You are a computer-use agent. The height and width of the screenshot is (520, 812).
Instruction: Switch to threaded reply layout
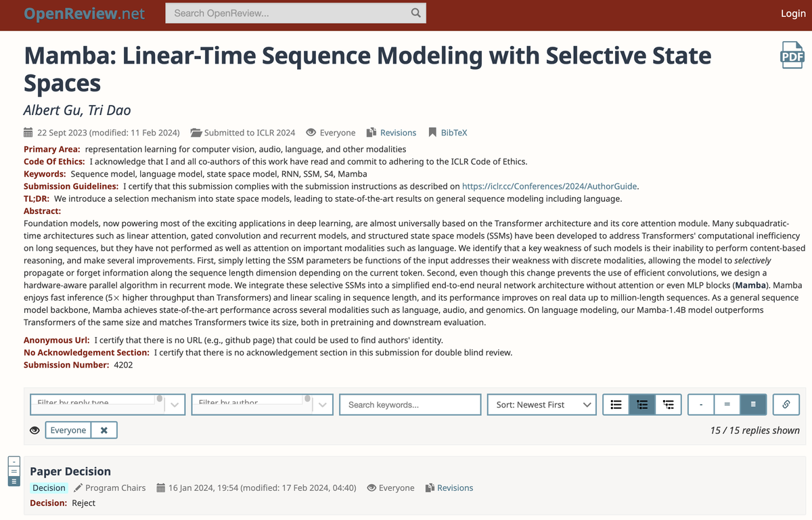click(642, 404)
